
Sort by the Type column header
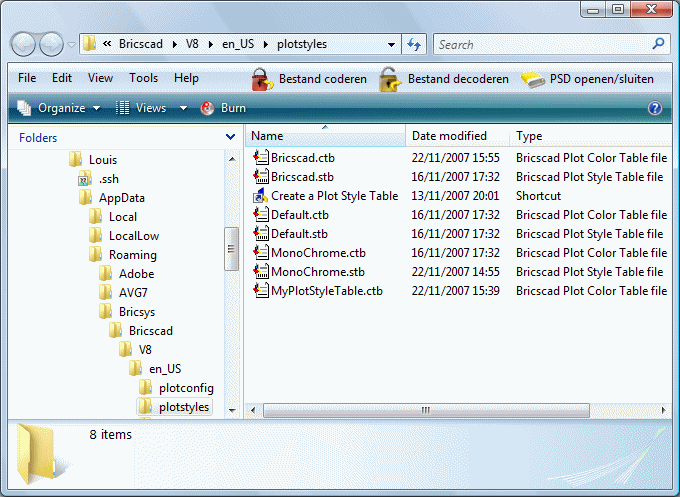click(x=592, y=136)
